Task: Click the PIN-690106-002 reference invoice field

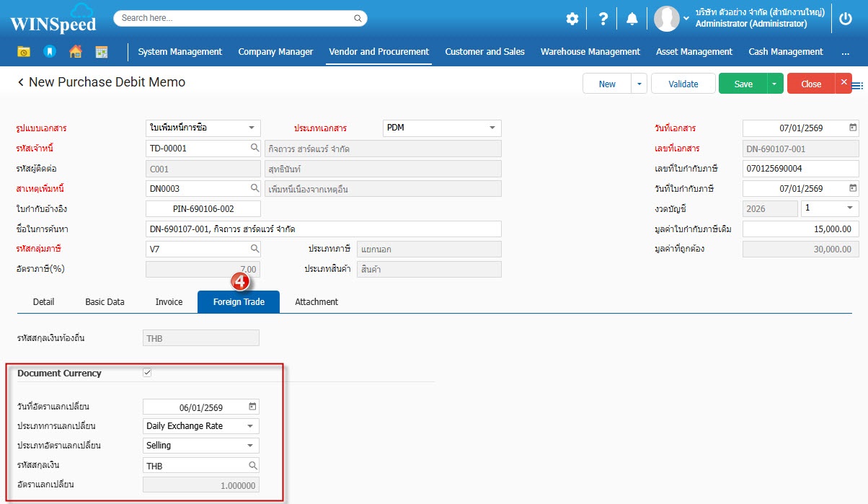Action: [203, 209]
